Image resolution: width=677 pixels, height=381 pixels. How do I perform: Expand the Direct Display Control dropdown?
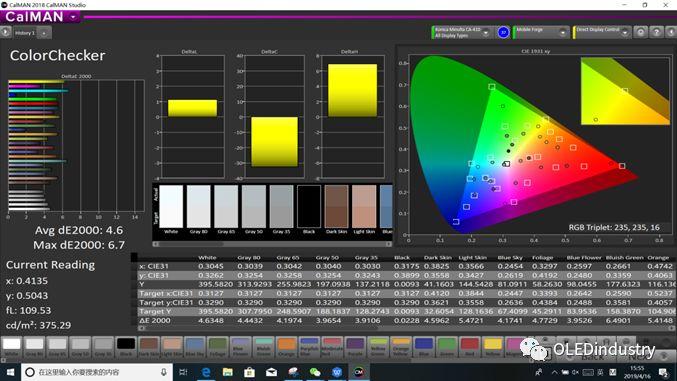coord(625,32)
